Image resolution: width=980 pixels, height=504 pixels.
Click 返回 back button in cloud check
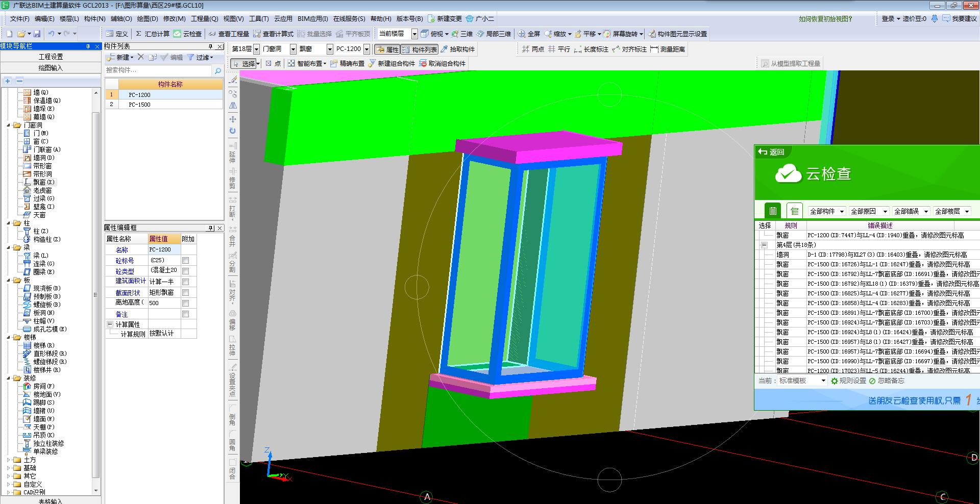[x=772, y=152]
